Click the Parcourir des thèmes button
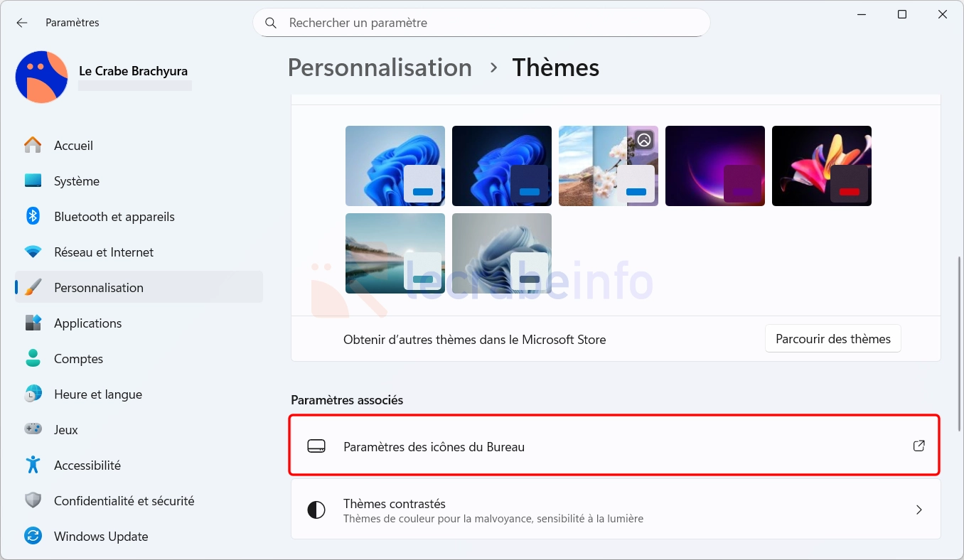The width and height of the screenshot is (964, 560). click(x=833, y=339)
